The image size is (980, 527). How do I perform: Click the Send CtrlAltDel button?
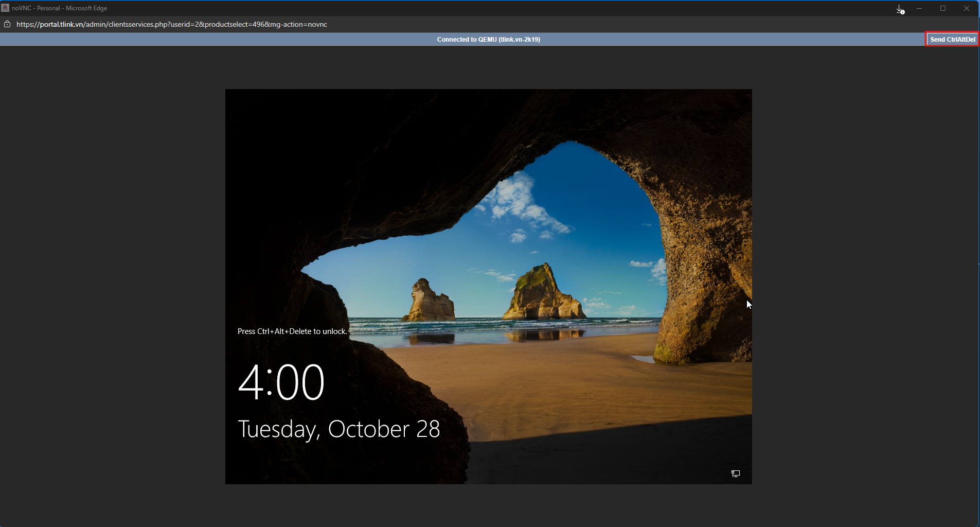pyautogui.click(x=952, y=39)
